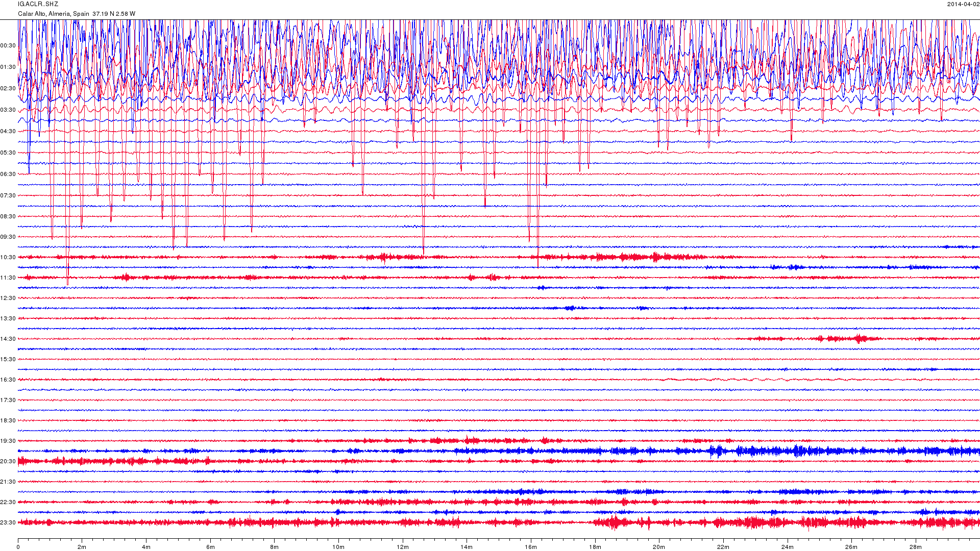This screenshot has height=551, width=980.
Task: Click the 12:30 time label
Action: 8,298
